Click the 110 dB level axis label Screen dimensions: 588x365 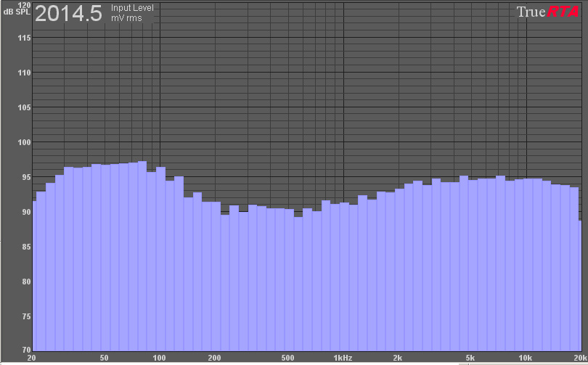[x=25, y=73]
